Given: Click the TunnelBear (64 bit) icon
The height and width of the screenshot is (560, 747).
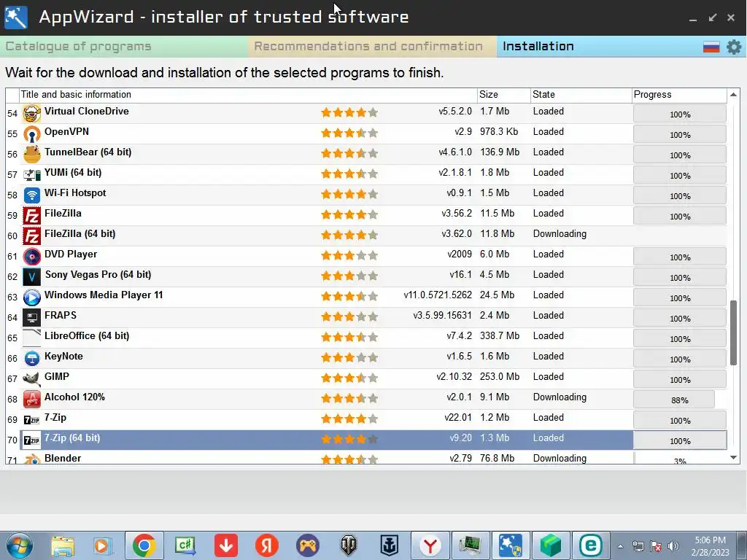Looking at the screenshot, I should click(32, 155).
